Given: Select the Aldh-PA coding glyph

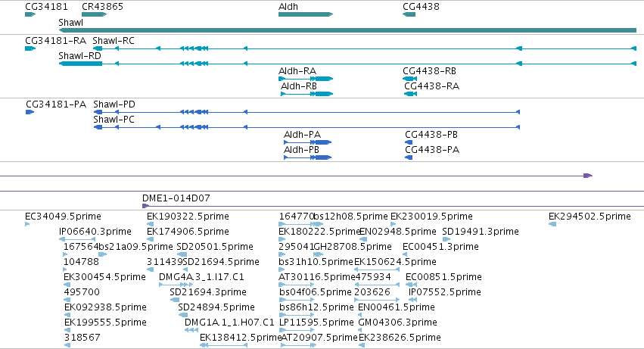Looking at the screenshot, I should pyautogui.click(x=308, y=142).
